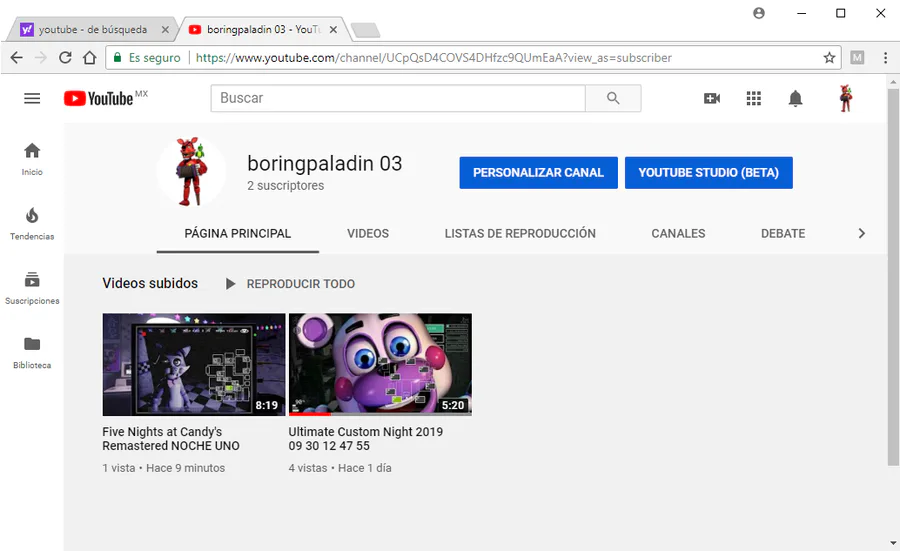Open Listas de Reproducción tab
900x551 pixels.
[520, 234]
